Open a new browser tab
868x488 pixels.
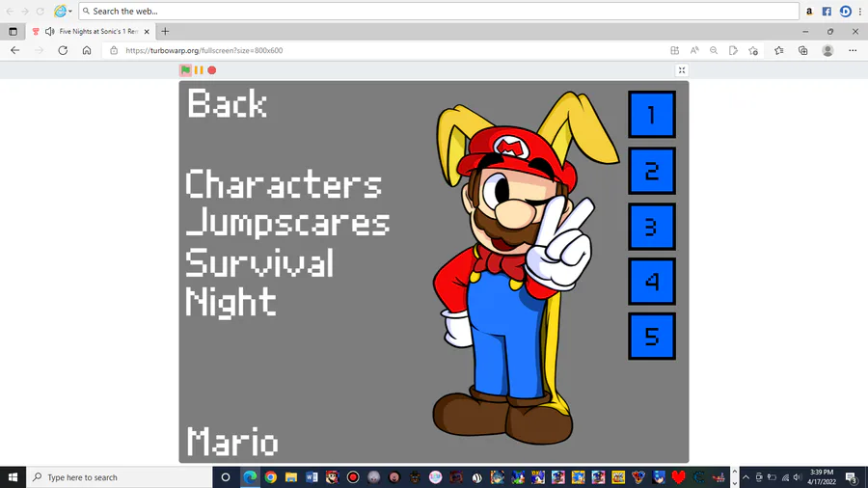pos(165,32)
